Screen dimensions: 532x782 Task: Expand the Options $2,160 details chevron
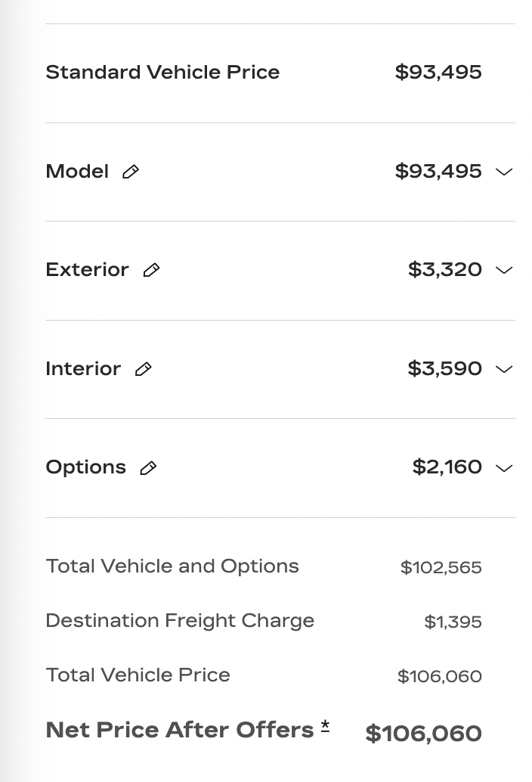point(504,468)
